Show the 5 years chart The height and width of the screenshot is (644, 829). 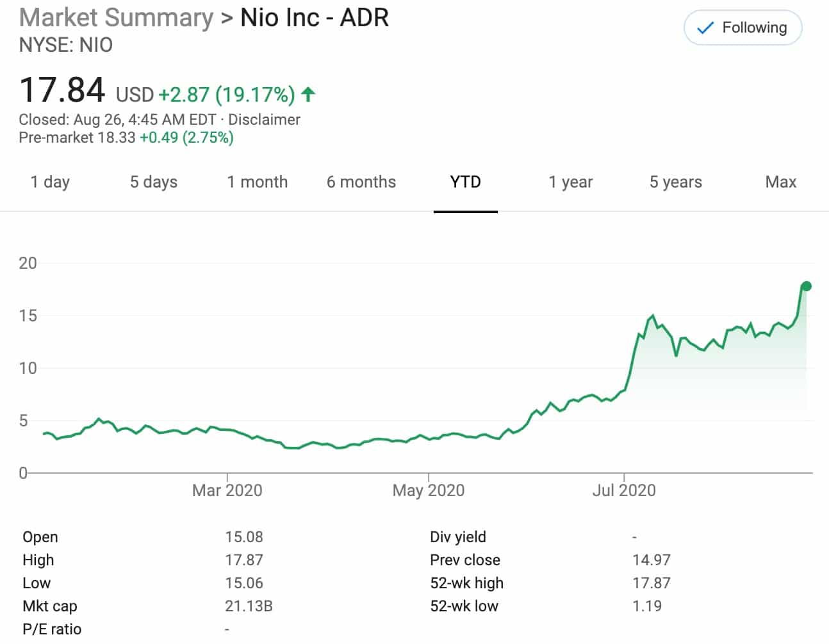676,182
